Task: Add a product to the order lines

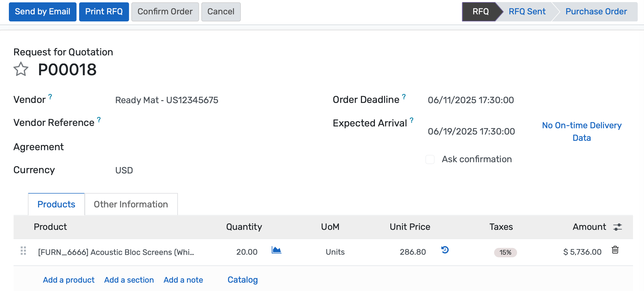Action: click(x=68, y=280)
